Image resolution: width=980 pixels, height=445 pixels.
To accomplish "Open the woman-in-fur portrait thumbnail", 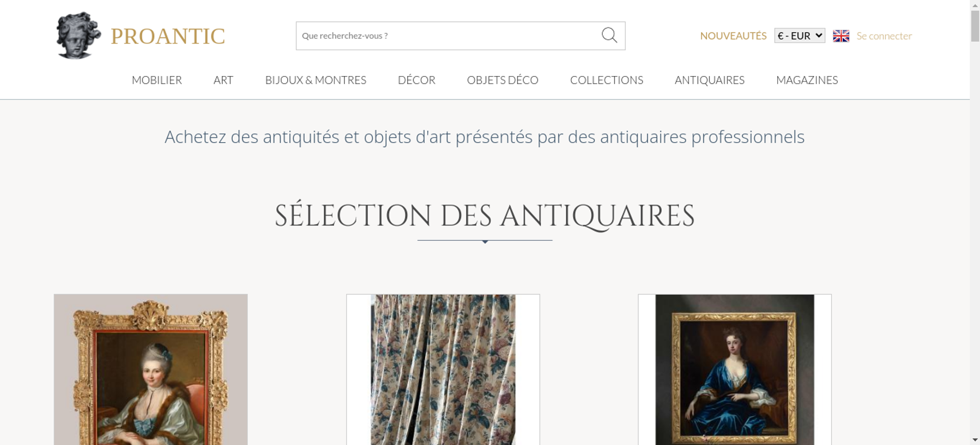I will point(150,370).
